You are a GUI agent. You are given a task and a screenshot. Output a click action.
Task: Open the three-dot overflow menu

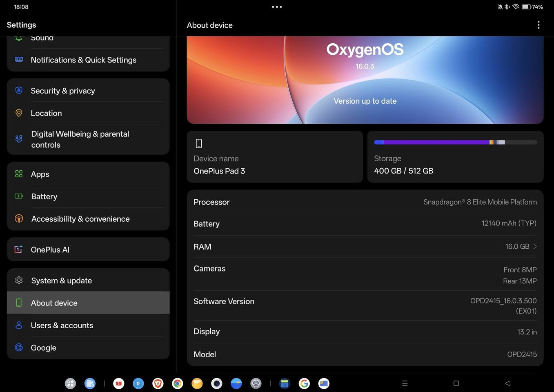(x=538, y=25)
